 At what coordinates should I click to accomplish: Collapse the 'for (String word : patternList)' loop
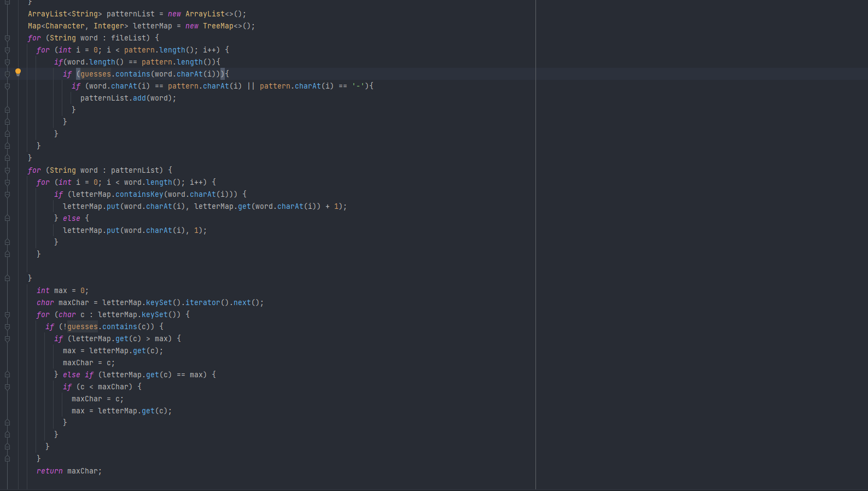(7, 171)
